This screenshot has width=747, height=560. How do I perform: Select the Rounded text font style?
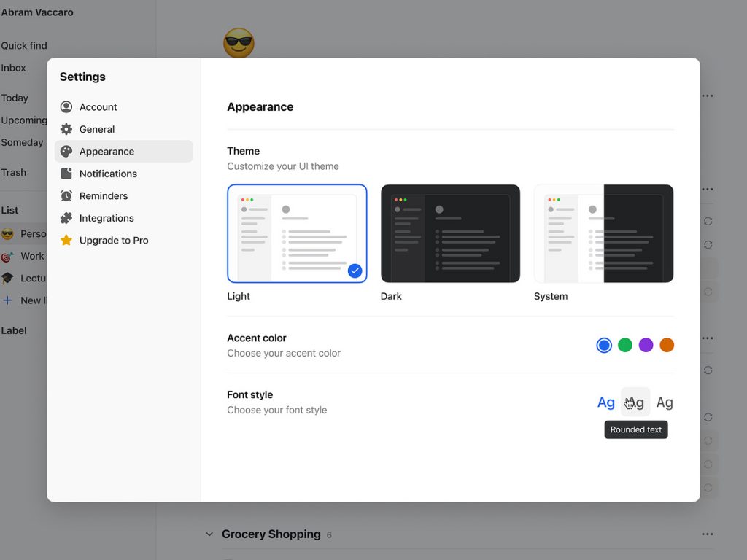(635, 402)
